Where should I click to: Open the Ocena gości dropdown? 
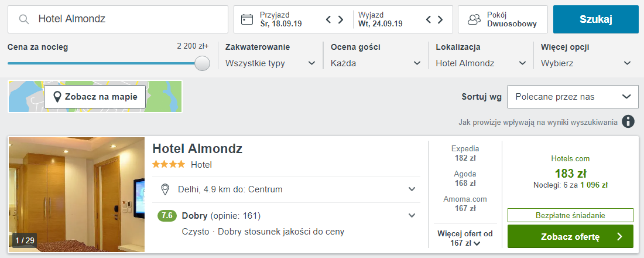click(x=376, y=63)
